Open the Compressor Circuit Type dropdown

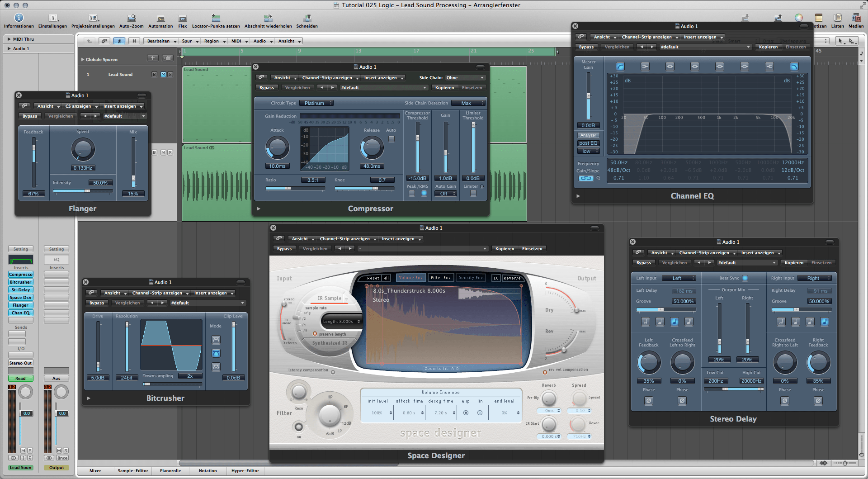tap(316, 103)
